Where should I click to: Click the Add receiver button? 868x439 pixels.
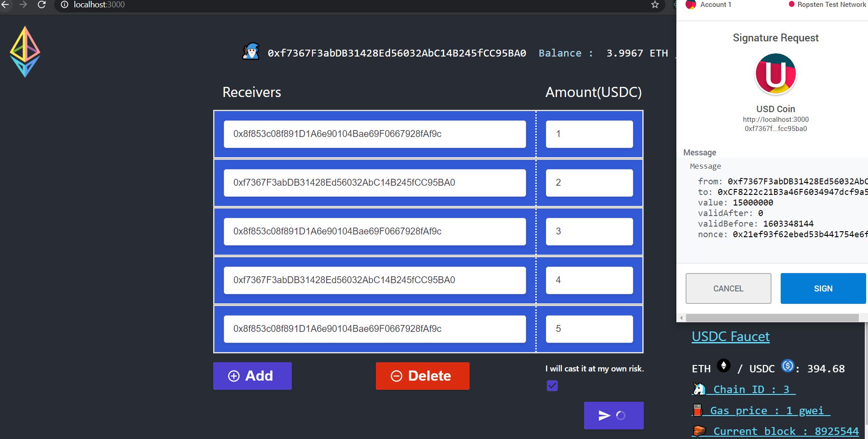(252, 376)
